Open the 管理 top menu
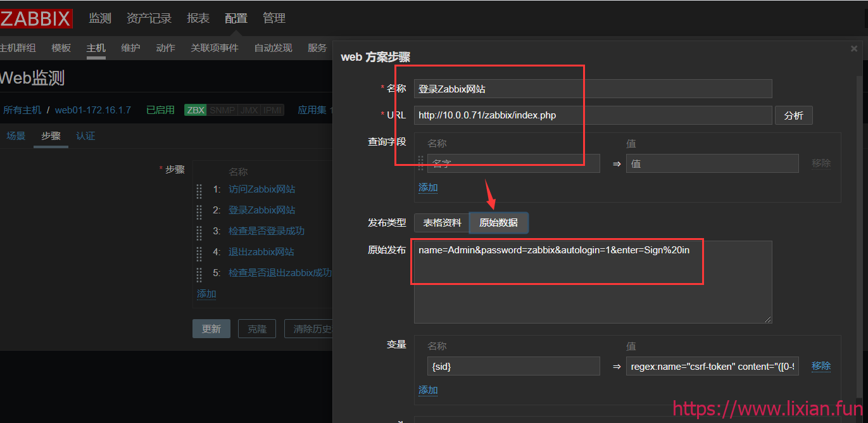Image resolution: width=868 pixels, height=423 pixels. 274,18
